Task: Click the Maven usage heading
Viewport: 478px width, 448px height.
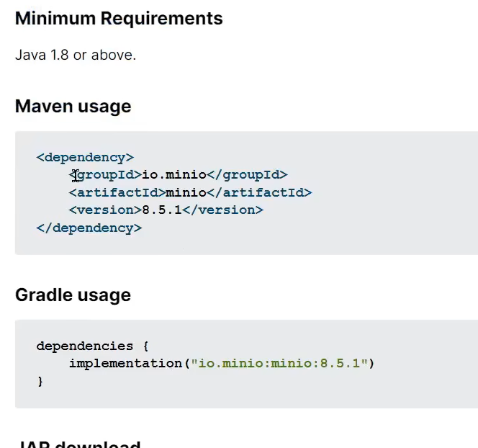Action: click(x=73, y=107)
